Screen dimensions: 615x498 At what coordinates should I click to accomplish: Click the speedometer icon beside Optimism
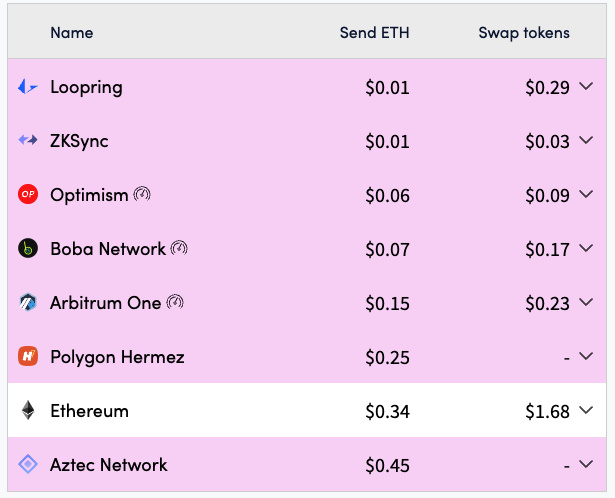(x=142, y=194)
